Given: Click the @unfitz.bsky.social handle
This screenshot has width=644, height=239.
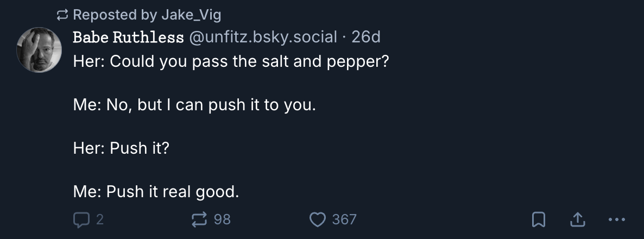Looking at the screenshot, I should [263, 37].
